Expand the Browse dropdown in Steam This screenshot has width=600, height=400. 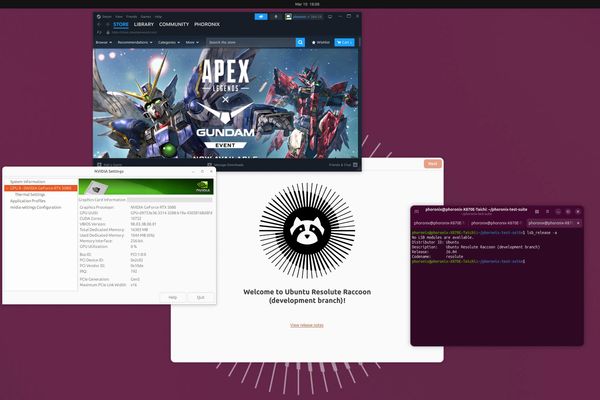click(x=104, y=42)
